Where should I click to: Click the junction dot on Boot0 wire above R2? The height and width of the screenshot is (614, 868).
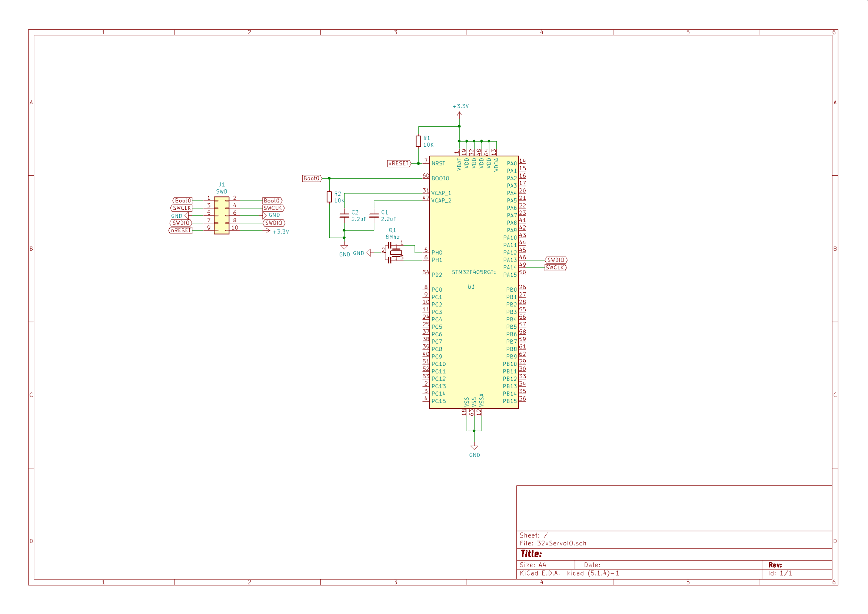click(x=329, y=178)
